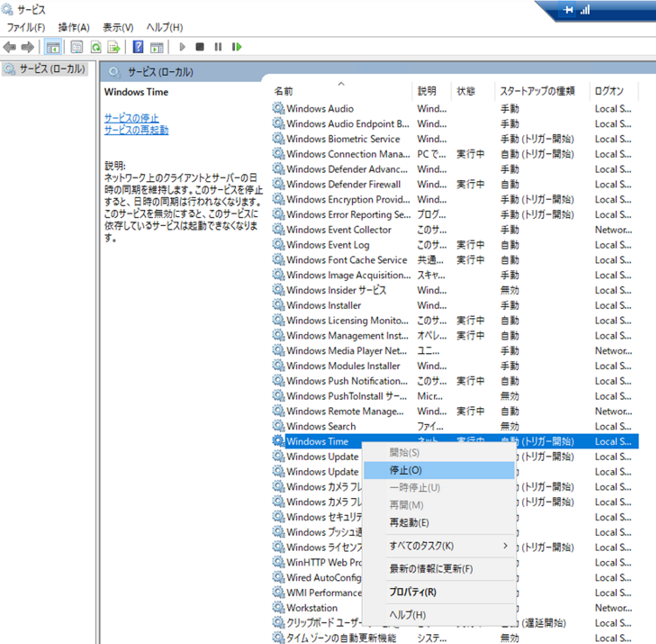Open the ファイル(F) menu
Screen dimensions: 656x644
coord(26,27)
